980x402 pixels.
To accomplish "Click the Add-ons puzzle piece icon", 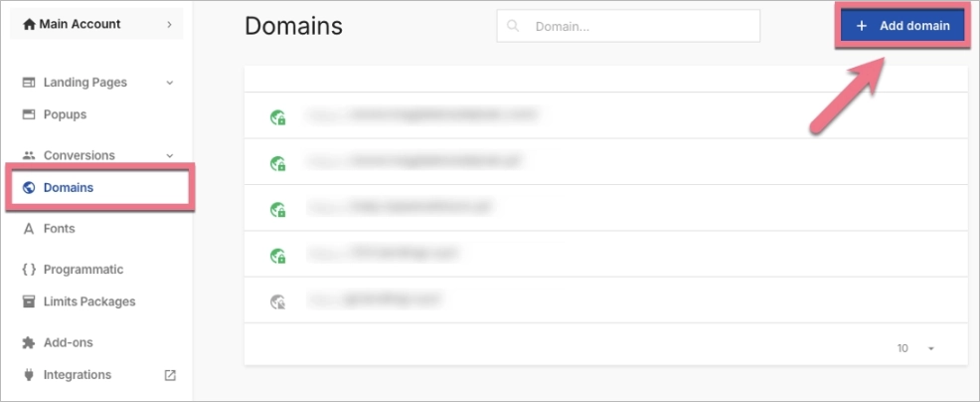I will pos(29,342).
